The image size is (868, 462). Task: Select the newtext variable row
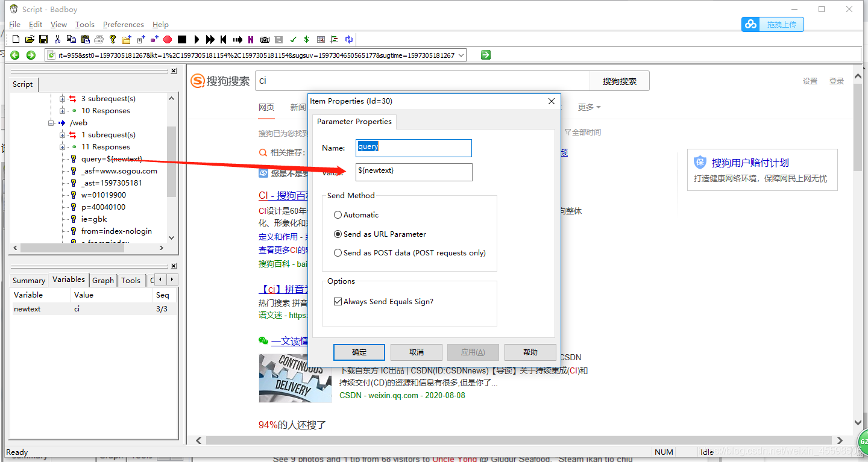click(94, 308)
